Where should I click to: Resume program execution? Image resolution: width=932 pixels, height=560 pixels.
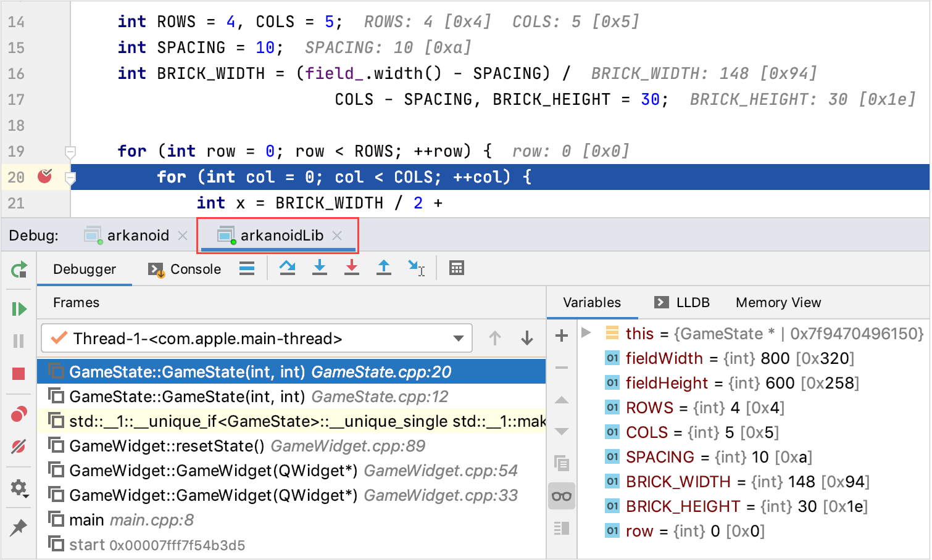19,309
